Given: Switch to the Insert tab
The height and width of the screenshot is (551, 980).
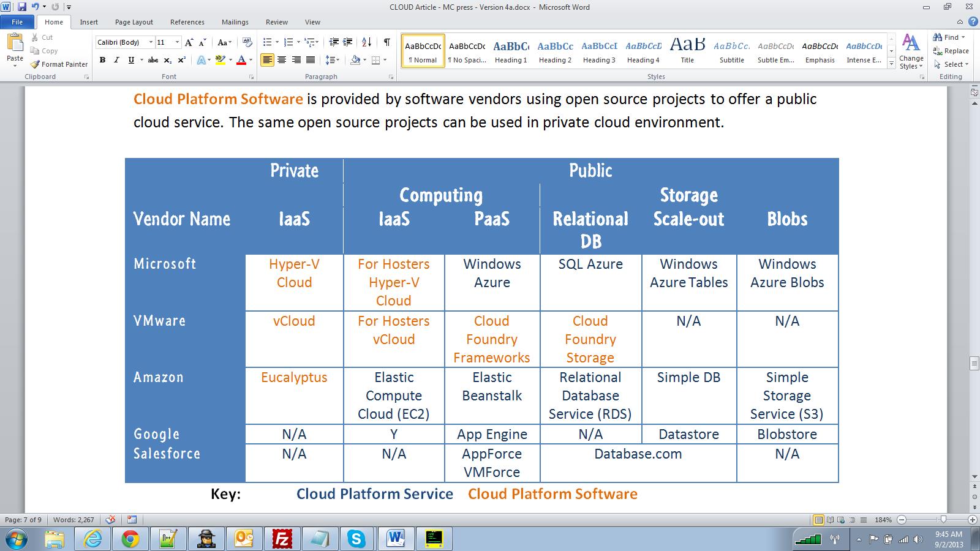Looking at the screenshot, I should (x=89, y=22).
